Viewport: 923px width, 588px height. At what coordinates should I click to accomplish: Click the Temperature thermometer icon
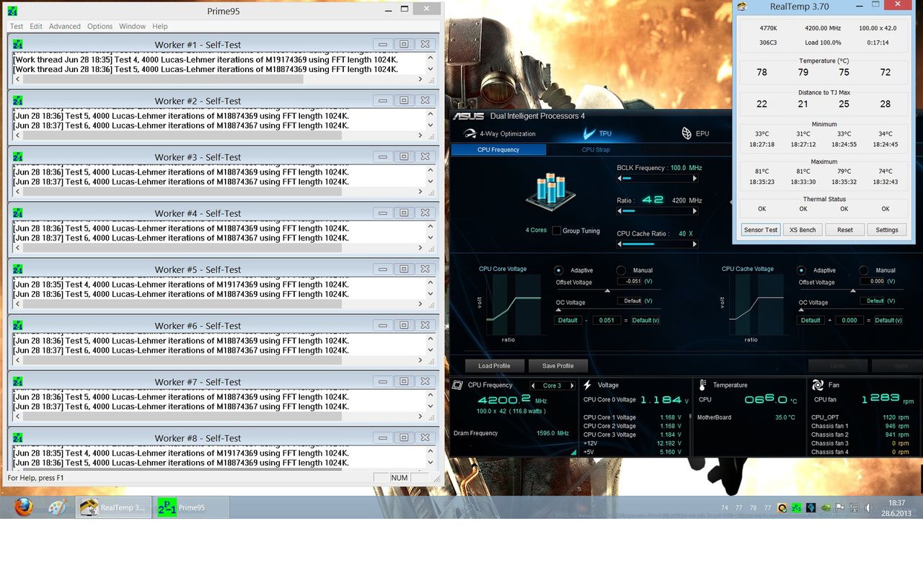click(x=702, y=386)
